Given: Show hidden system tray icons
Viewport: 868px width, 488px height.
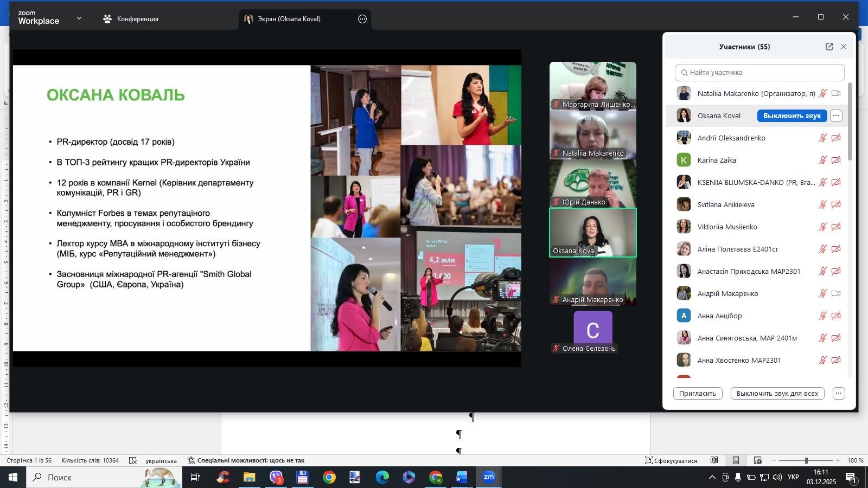Looking at the screenshot, I should 712,477.
